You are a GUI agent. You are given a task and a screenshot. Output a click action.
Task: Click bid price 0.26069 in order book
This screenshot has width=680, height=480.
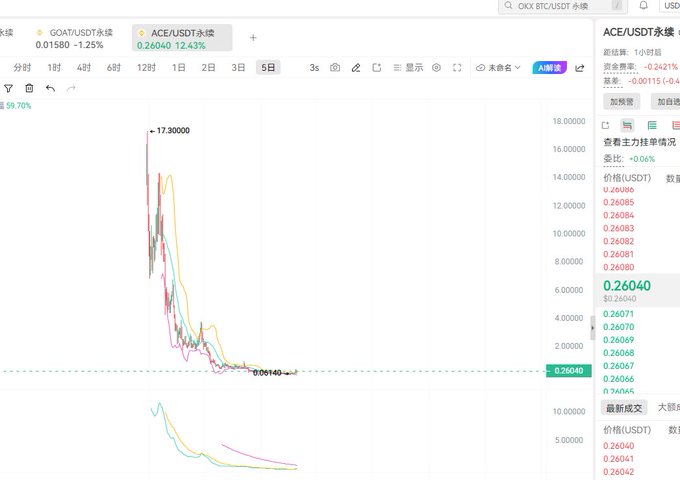pyautogui.click(x=618, y=340)
